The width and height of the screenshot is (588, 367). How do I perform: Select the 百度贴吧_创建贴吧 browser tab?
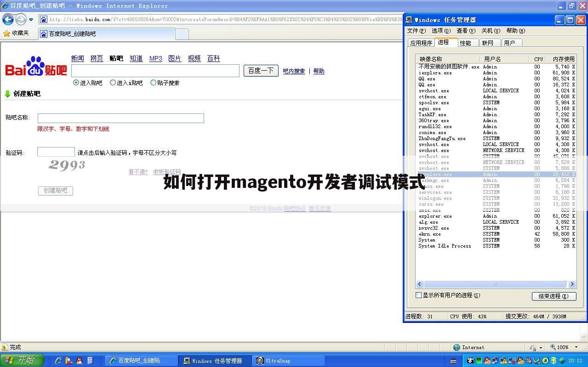pyautogui.click(x=107, y=34)
